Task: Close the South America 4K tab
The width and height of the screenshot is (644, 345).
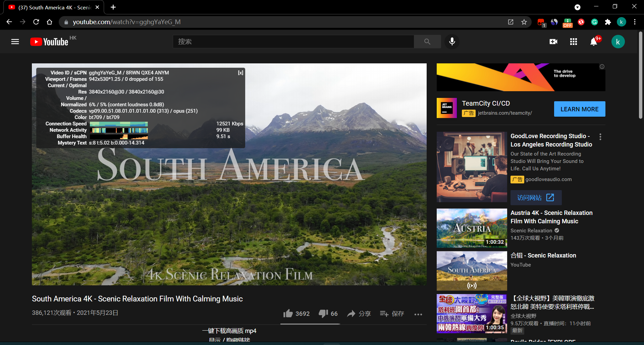Action: point(97,7)
